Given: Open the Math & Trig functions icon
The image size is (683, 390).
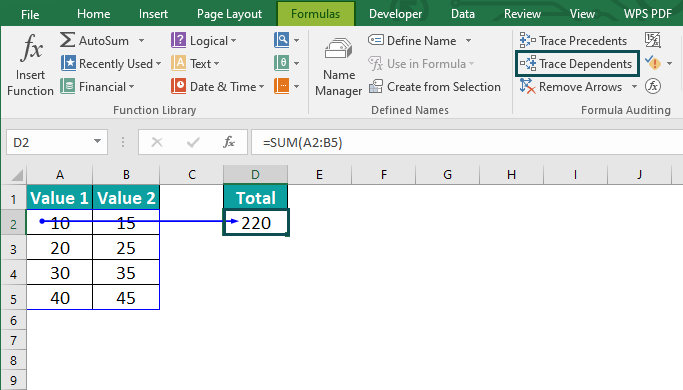Looking at the screenshot, I should point(282,63).
